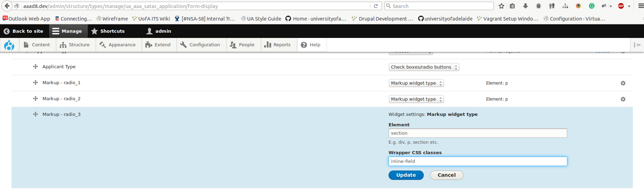Screen dimensions: 644x190
Task: Open the widget dropdown for Markup - radio_2
Action: [416, 99]
